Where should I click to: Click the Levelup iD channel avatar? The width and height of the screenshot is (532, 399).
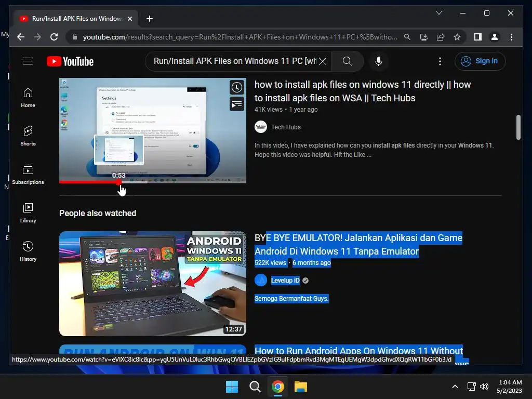pos(261,280)
